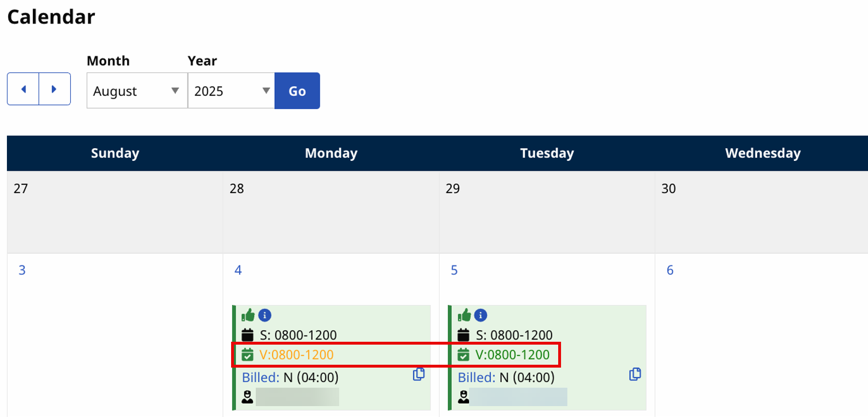Viewport: 868px width, 417px height.
Task: Click the copy shift icon on Monday August 4
Action: [x=419, y=373]
